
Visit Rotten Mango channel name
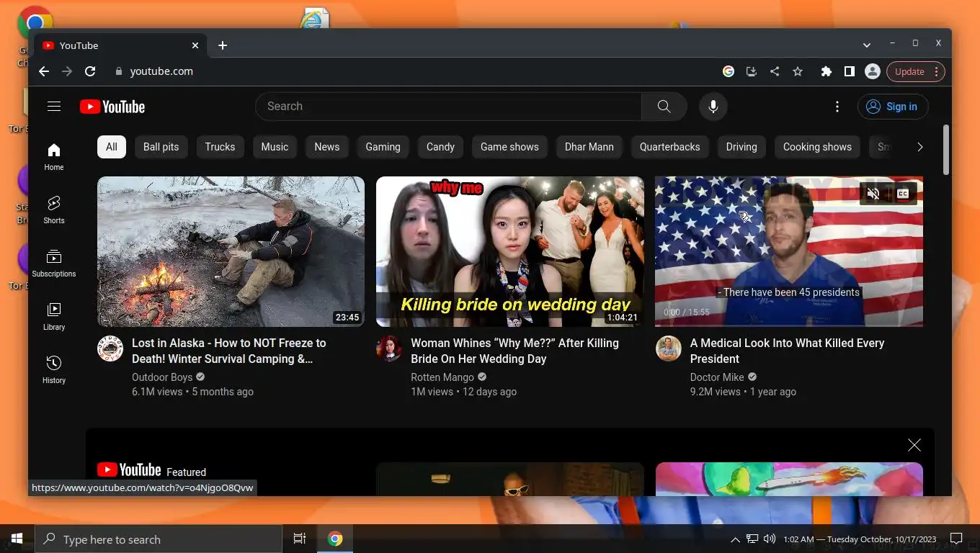[x=442, y=377]
